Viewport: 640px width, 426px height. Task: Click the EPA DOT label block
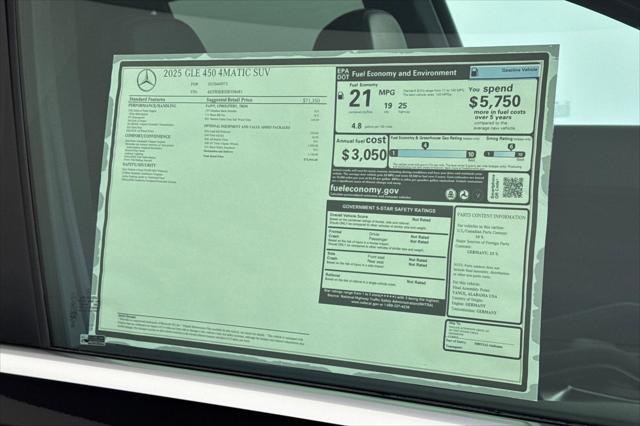point(343,73)
